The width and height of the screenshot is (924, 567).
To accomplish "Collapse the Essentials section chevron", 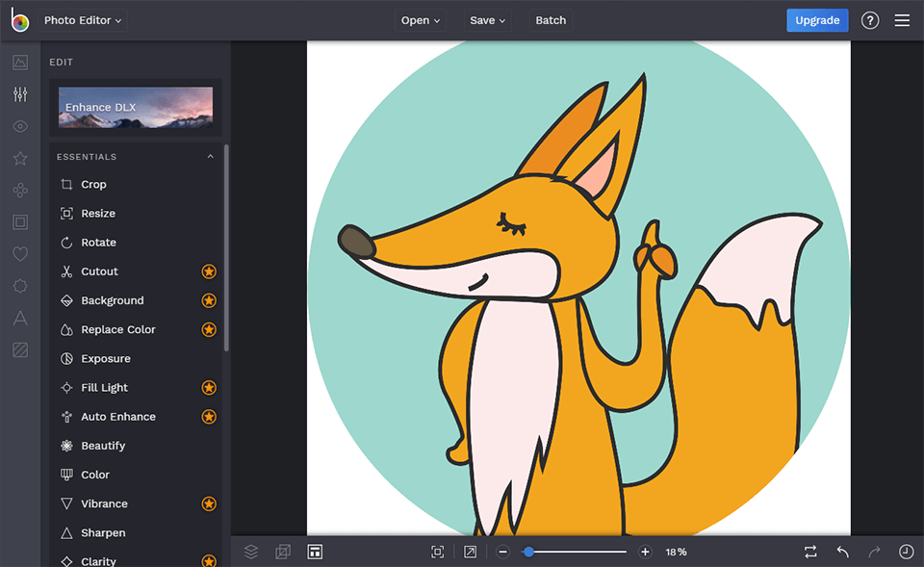I will coord(210,156).
